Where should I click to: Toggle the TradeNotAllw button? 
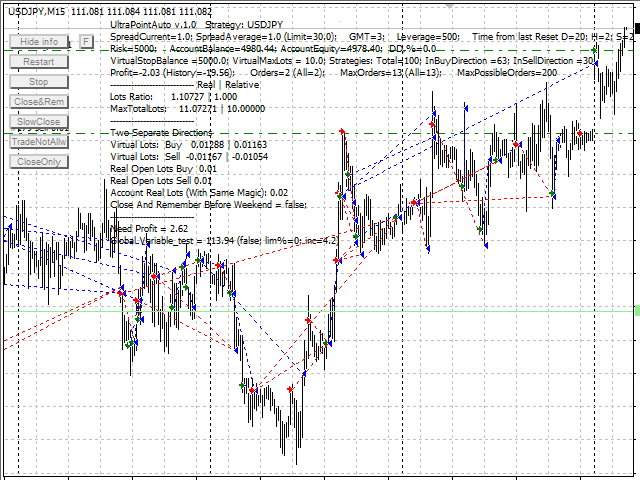tap(39, 142)
